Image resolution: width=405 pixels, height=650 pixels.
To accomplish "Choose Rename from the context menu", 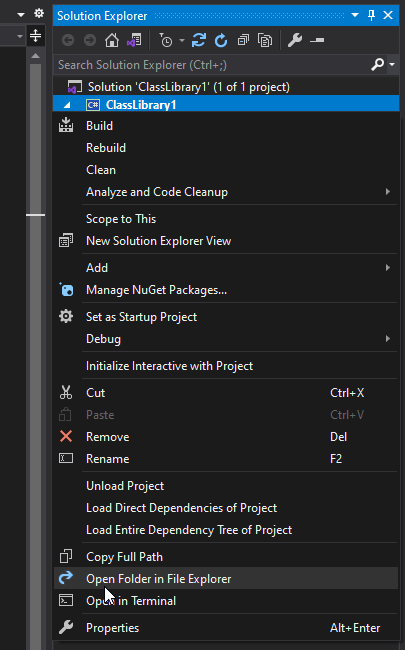I will pyautogui.click(x=226, y=458).
